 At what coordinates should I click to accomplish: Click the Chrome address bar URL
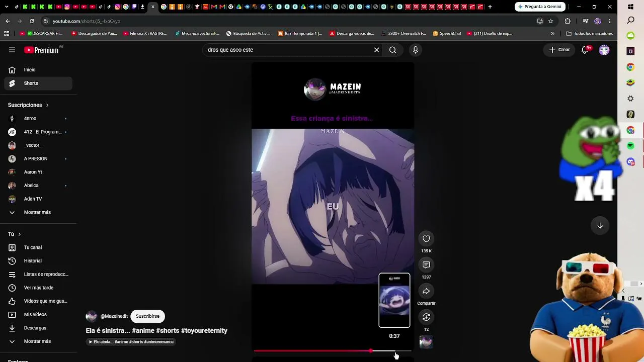(x=87, y=21)
